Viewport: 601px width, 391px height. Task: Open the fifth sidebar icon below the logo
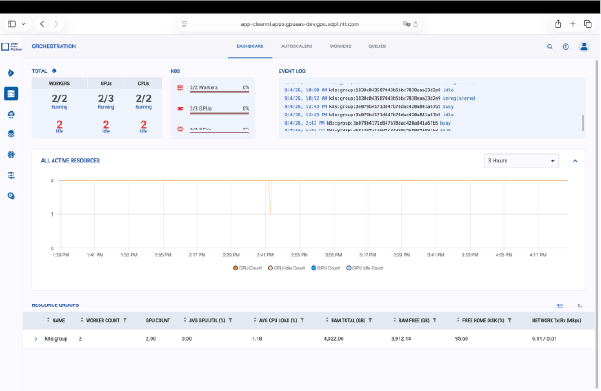[11, 154]
